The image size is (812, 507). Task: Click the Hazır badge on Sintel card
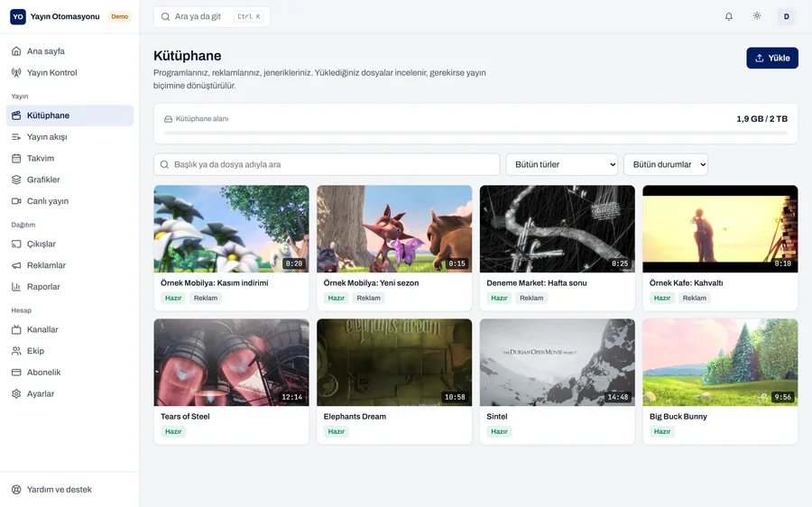[499, 431]
